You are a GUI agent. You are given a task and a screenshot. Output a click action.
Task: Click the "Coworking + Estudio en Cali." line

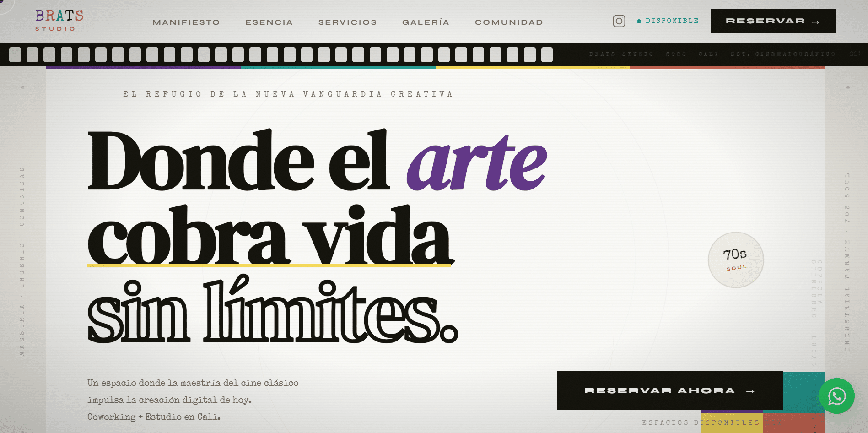(x=154, y=417)
